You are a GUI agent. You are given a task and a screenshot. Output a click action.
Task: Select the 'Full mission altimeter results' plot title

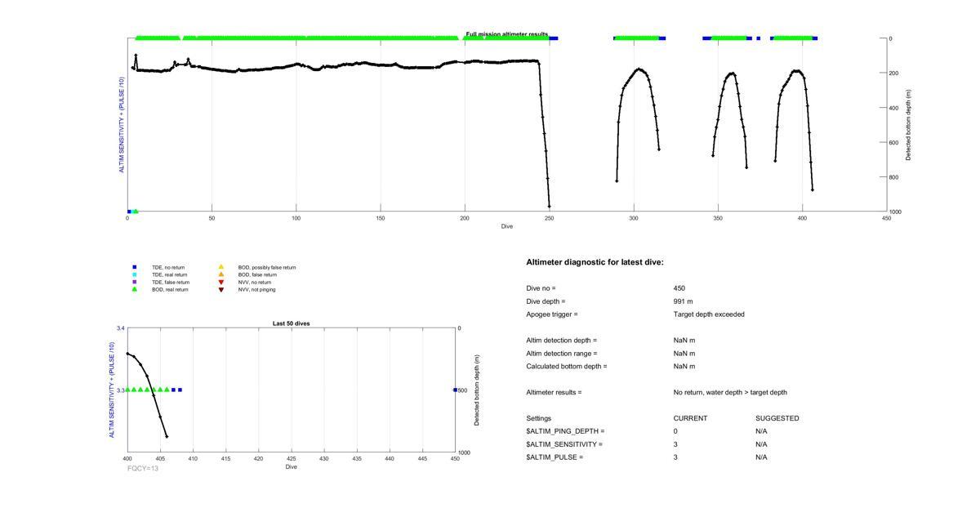[x=507, y=34]
